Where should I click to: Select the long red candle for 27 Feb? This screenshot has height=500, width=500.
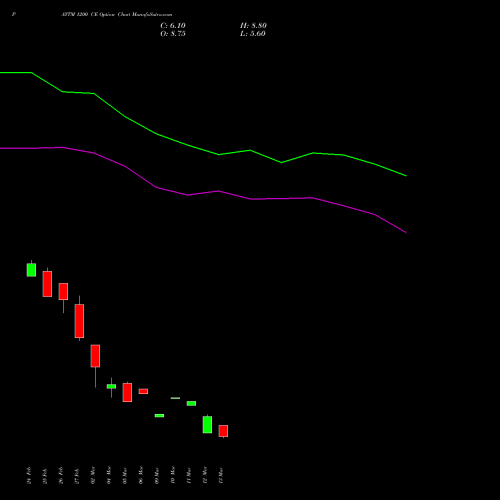point(79,321)
